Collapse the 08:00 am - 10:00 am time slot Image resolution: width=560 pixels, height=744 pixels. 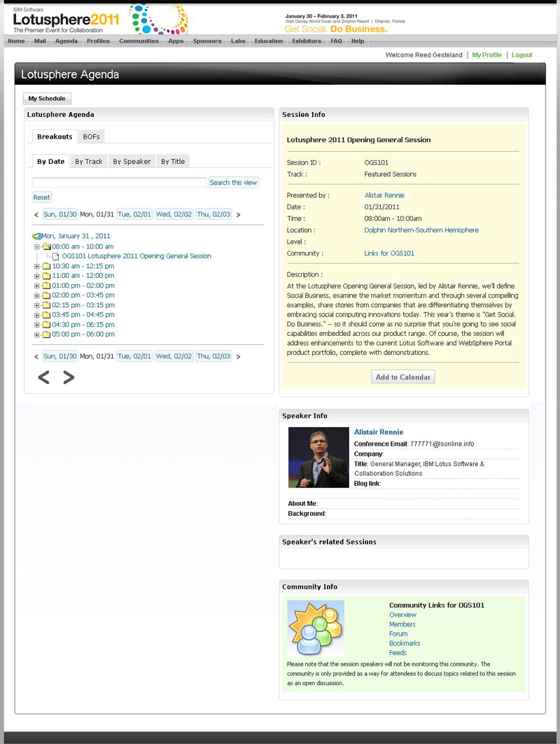click(37, 247)
